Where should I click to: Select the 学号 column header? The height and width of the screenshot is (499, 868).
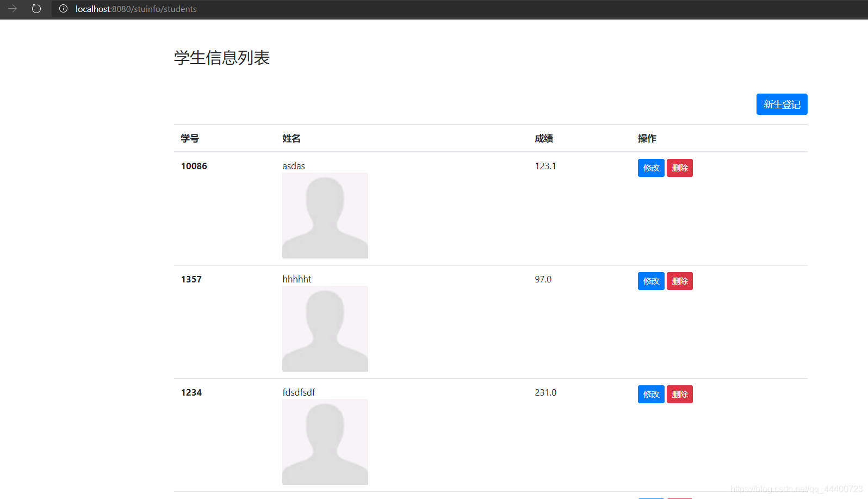pos(190,138)
